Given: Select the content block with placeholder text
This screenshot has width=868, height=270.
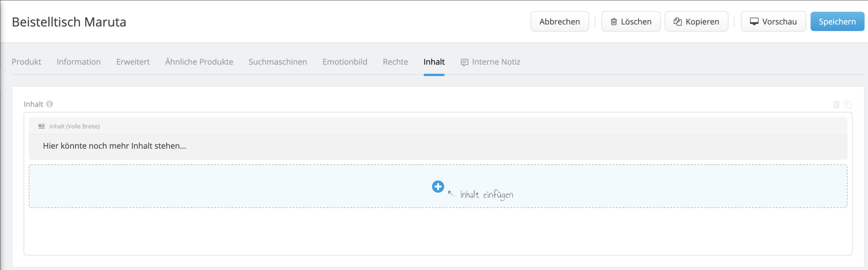Looking at the screenshot, I should coord(114,146).
